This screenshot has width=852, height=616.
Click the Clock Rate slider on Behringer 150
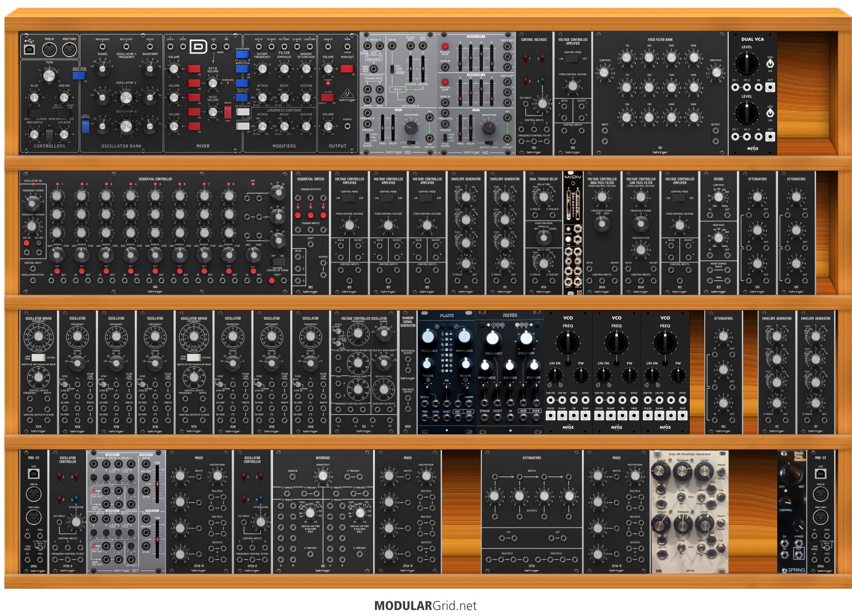(411, 68)
